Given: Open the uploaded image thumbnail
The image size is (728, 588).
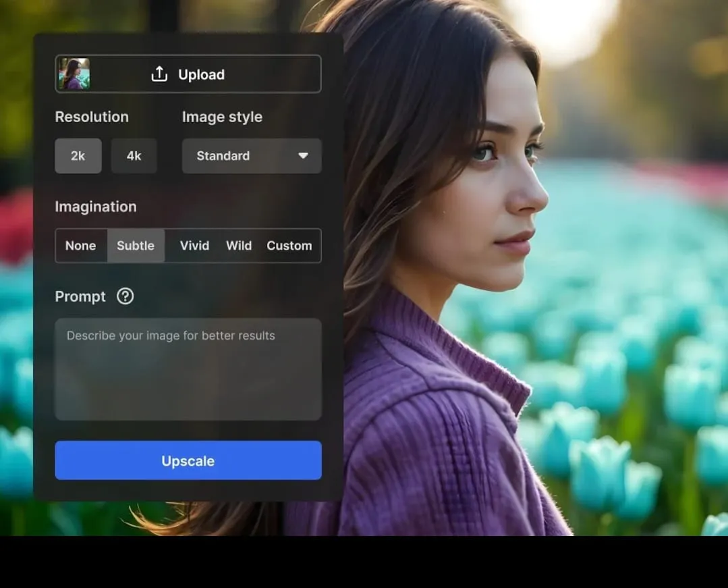Looking at the screenshot, I should 74,74.
